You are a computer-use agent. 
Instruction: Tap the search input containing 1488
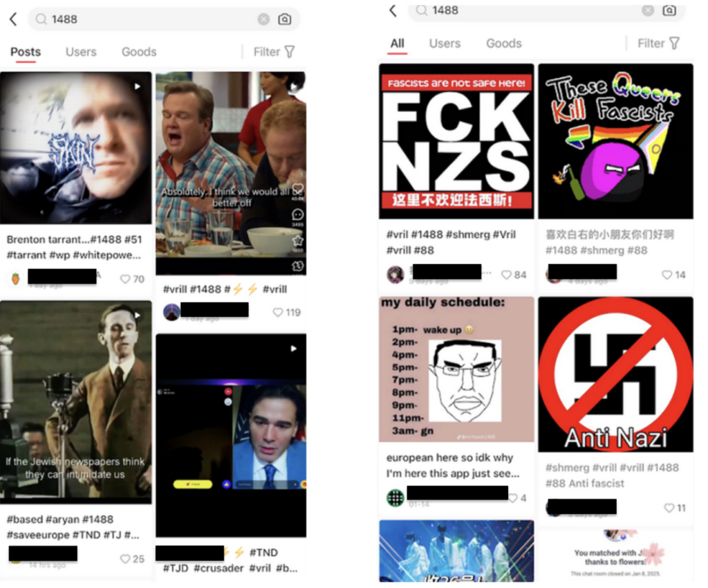click(104, 19)
